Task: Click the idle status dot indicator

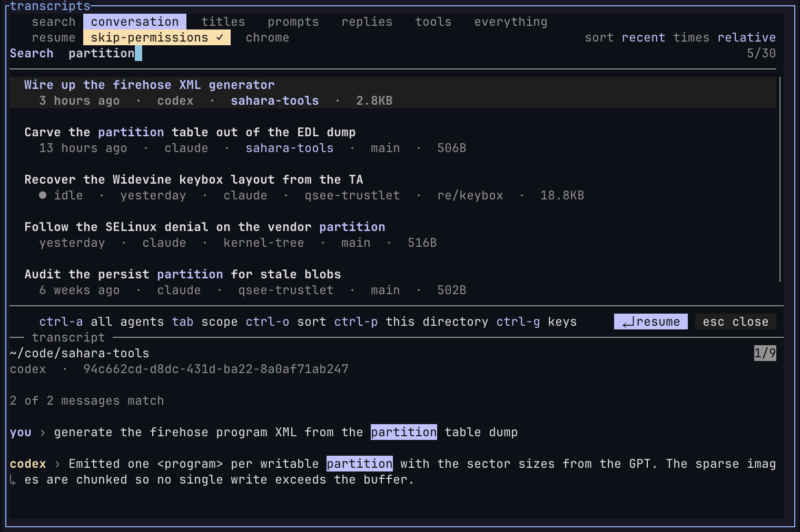Action: pos(43,195)
